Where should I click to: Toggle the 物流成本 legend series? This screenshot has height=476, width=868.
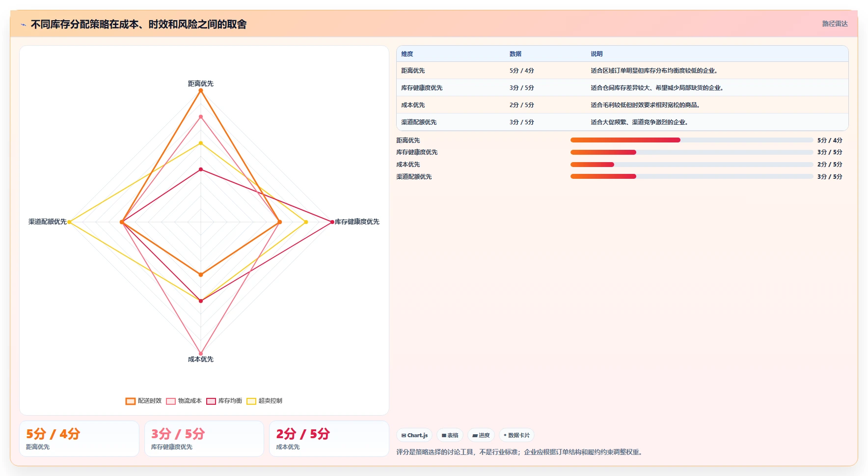[184, 401]
